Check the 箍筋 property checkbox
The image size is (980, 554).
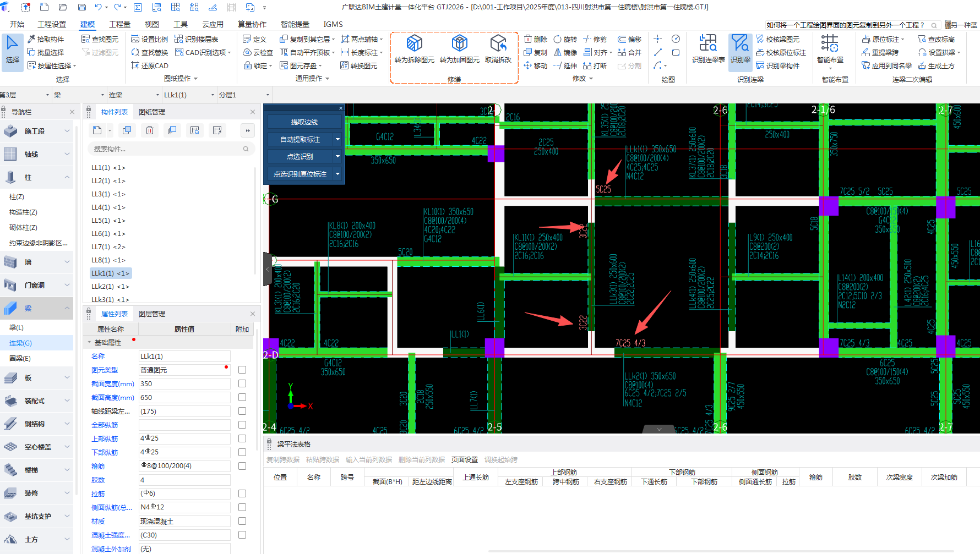242,466
